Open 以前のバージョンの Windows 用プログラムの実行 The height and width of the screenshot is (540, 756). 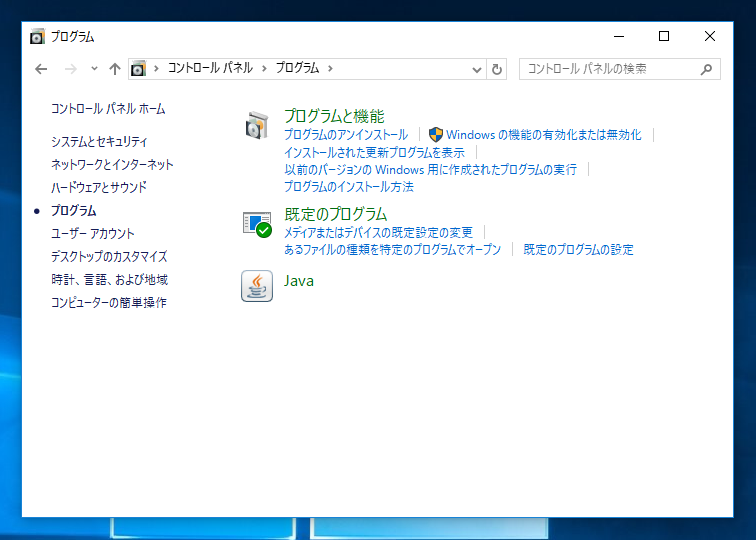click(430, 169)
